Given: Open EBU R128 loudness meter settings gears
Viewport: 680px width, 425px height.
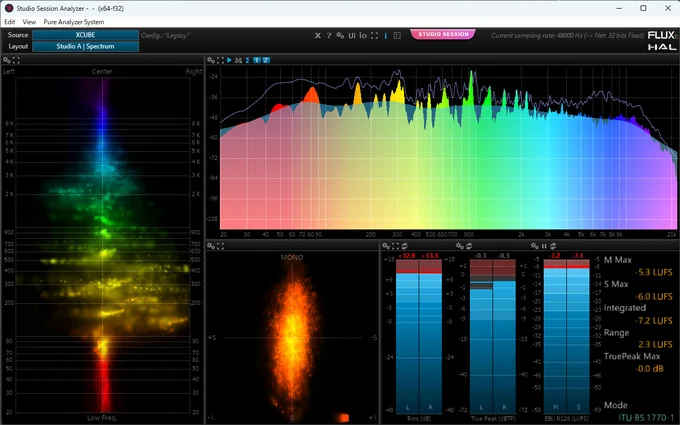Looking at the screenshot, I should [x=535, y=246].
